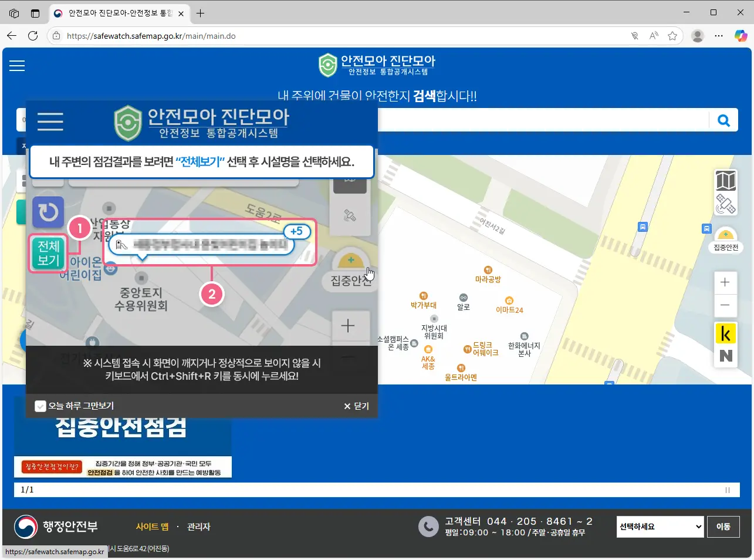Click the 울트라멘 restaurant marker
The image size is (754, 560).
pos(461,373)
